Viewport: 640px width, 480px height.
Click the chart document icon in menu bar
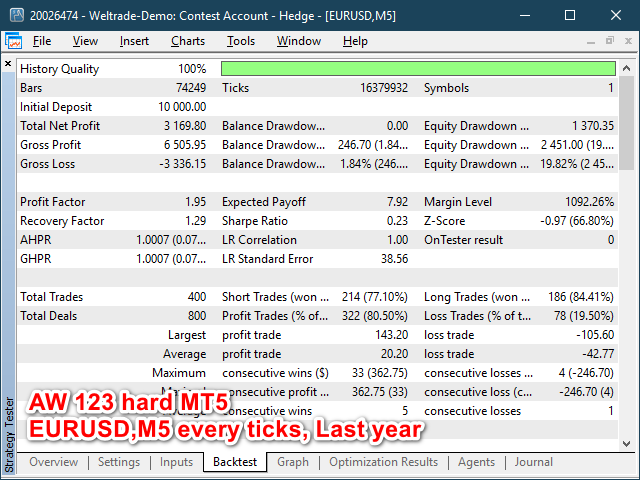14,41
